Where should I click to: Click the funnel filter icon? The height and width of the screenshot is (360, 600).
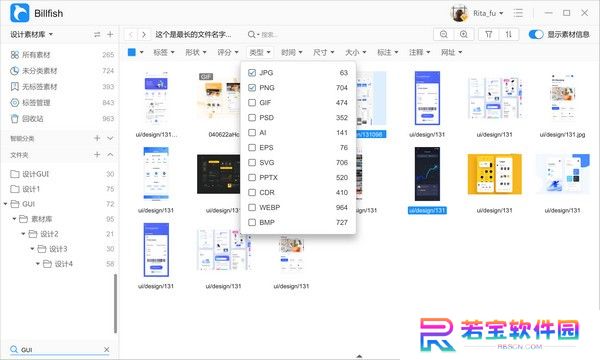(x=489, y=34)
